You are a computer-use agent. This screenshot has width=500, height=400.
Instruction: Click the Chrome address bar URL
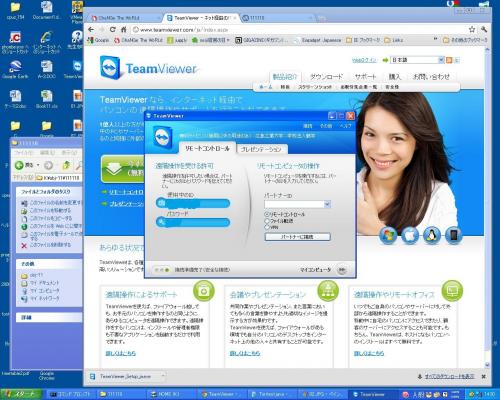pos(184,30)
